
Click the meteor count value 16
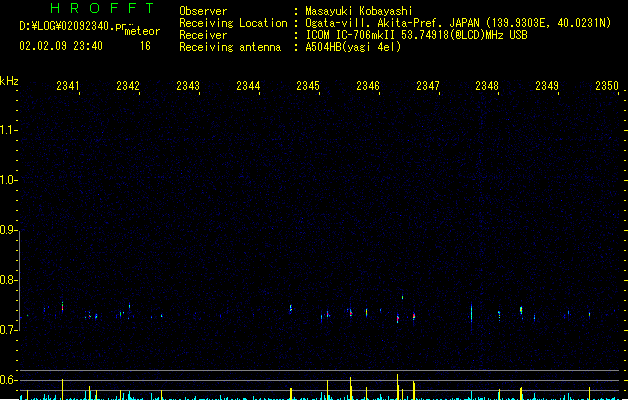145,46
